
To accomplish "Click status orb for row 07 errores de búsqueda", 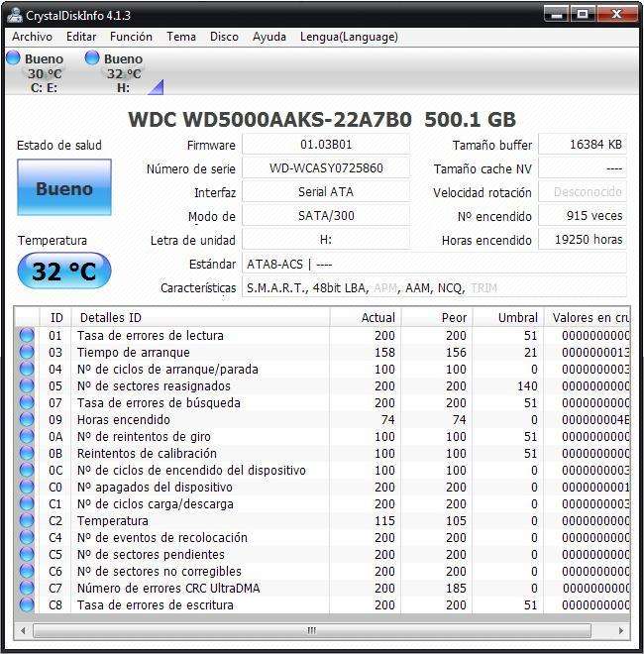I will pos(27,403).
